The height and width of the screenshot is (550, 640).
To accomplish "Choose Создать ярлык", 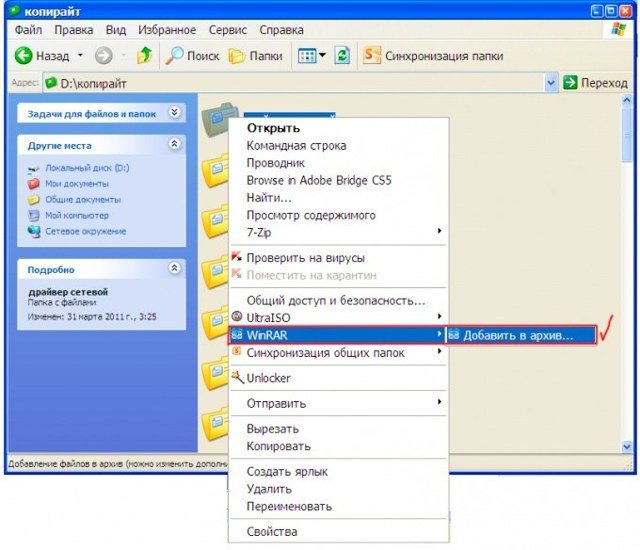I will [x=339, y=472].
